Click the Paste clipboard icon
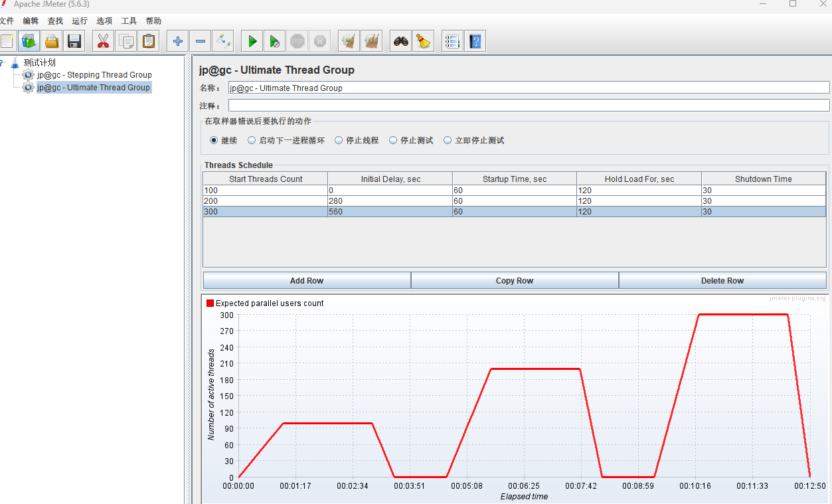The width and height of the screenshot is (832, 504). click(148, 41)
